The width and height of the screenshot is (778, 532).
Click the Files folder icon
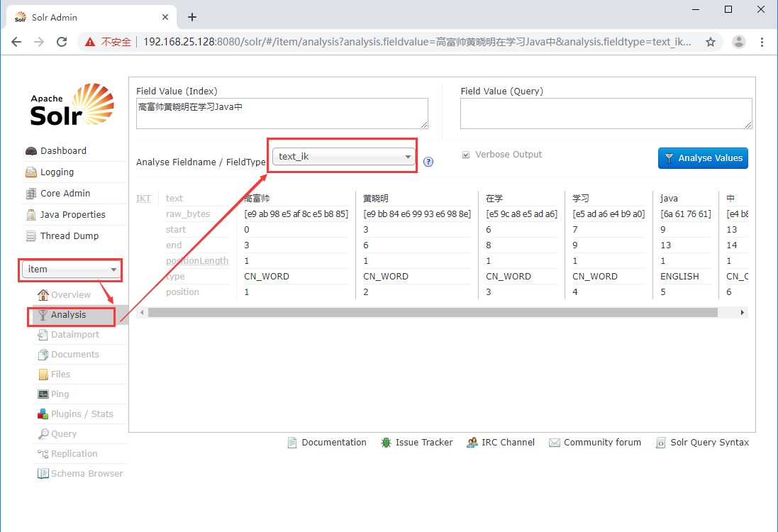tap(43, 375)
